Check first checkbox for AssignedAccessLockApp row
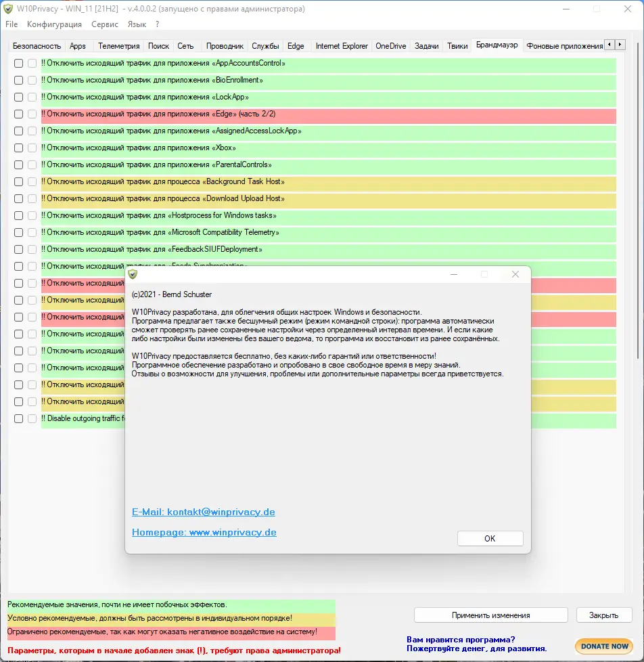 pos(18,131)
